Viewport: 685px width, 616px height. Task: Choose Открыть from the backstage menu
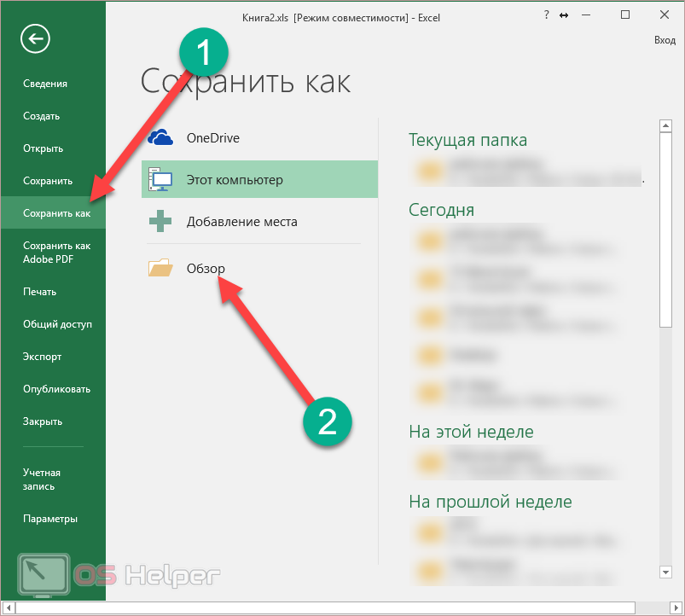44,148
